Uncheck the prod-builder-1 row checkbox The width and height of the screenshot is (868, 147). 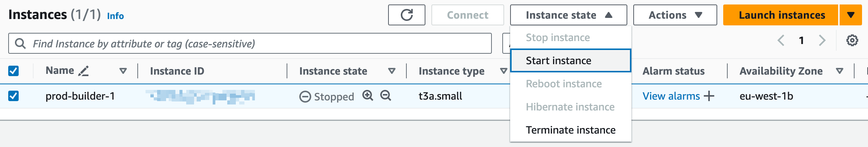(13, 96)
